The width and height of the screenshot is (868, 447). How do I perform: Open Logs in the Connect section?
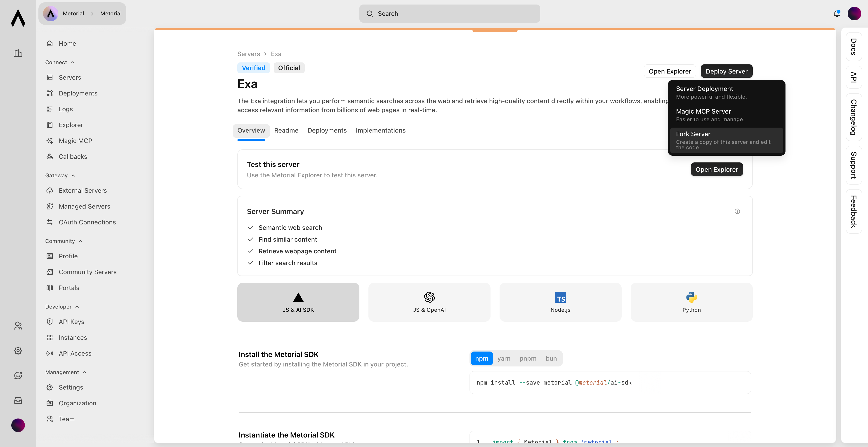pos(65,109)
